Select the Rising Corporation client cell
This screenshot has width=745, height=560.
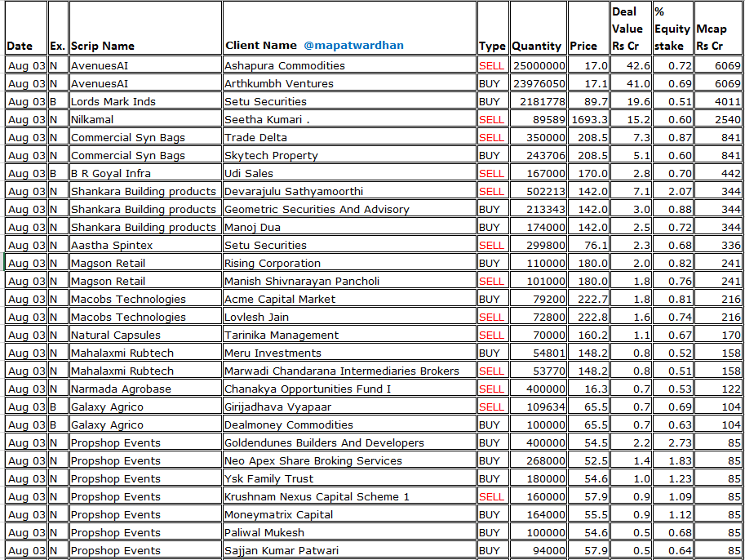tap(349, 264)
